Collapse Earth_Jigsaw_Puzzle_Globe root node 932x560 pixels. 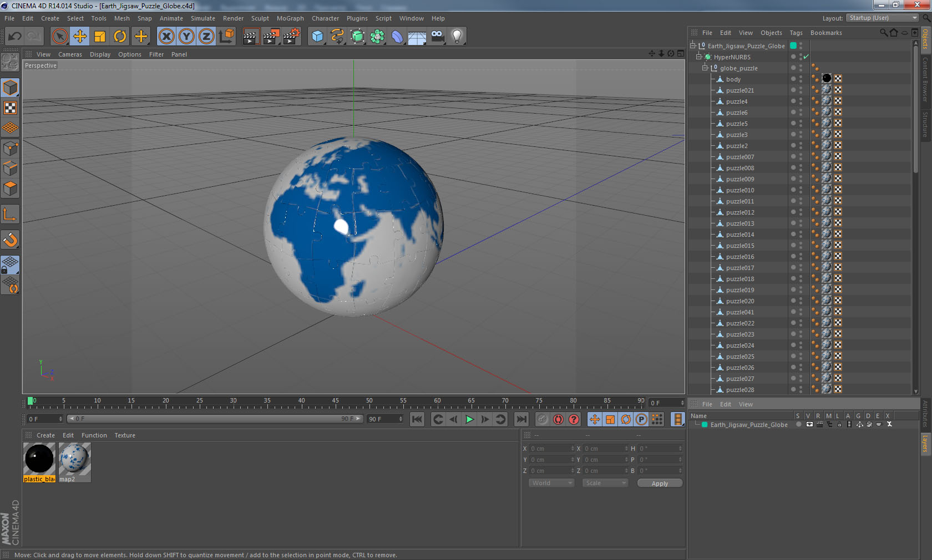point(693,45)
